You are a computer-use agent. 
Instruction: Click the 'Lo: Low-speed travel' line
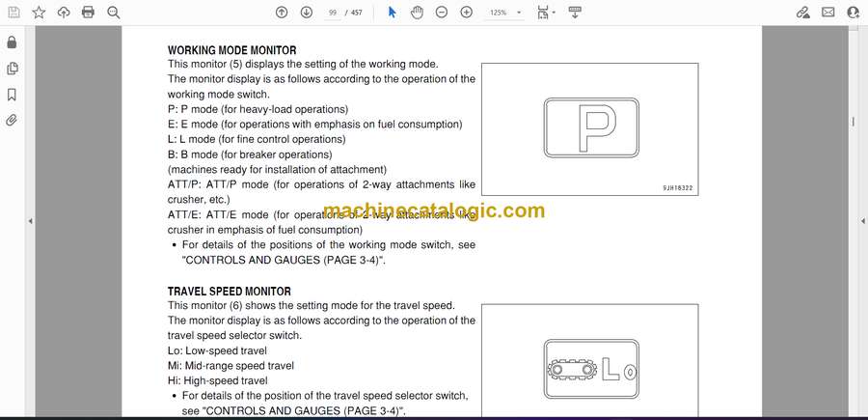coord(217,350)
